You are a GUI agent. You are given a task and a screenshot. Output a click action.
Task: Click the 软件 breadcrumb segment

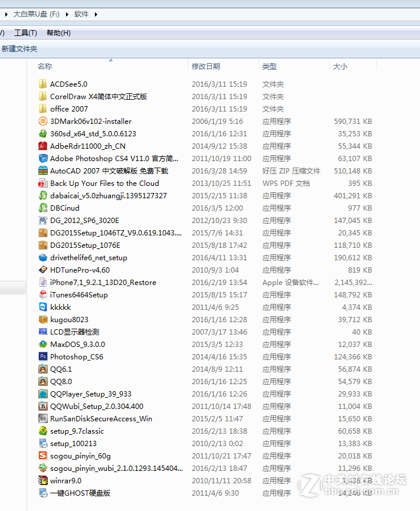coord(81,14)
